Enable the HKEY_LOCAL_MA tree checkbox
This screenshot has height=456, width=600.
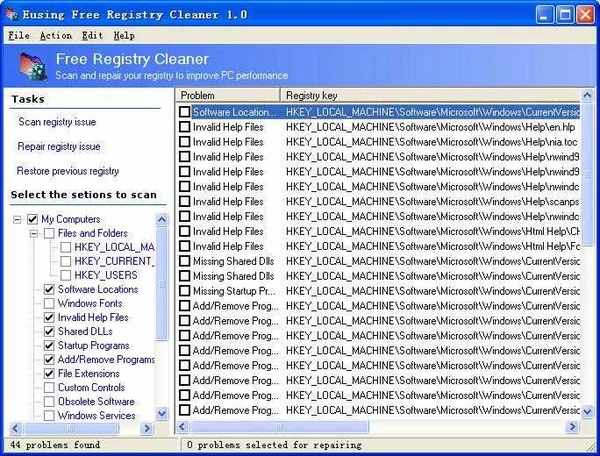(65, 247)
